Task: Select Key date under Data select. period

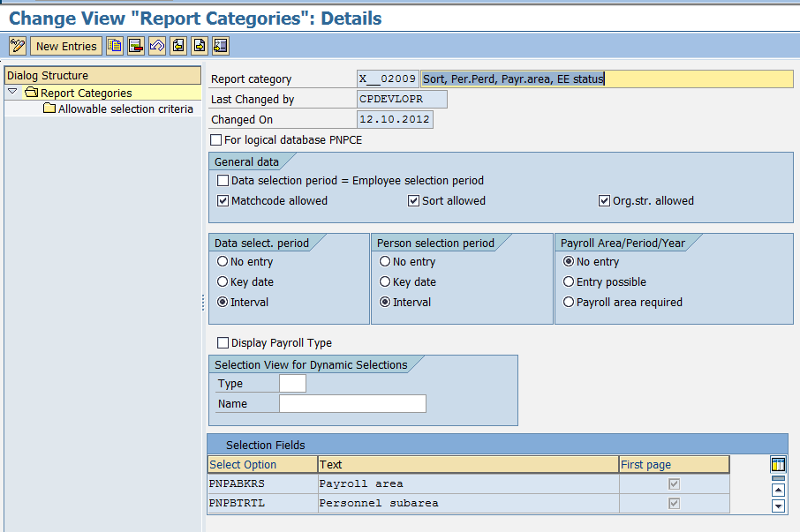Action: click(223, 281)
